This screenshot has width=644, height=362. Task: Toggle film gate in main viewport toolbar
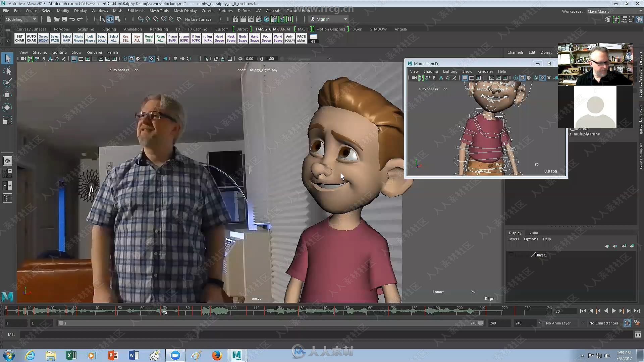(x=81, y=59)
